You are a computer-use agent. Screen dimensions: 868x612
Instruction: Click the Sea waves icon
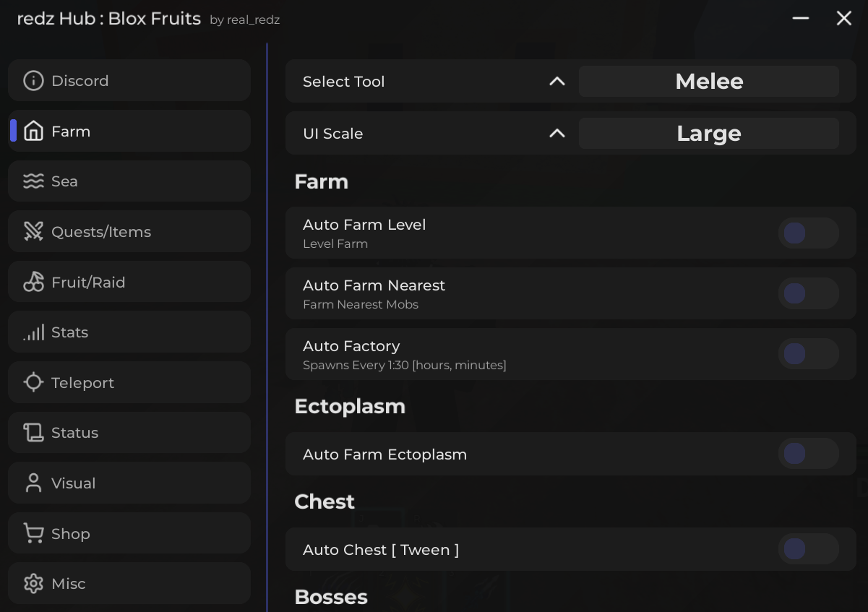tap(33, 181)
